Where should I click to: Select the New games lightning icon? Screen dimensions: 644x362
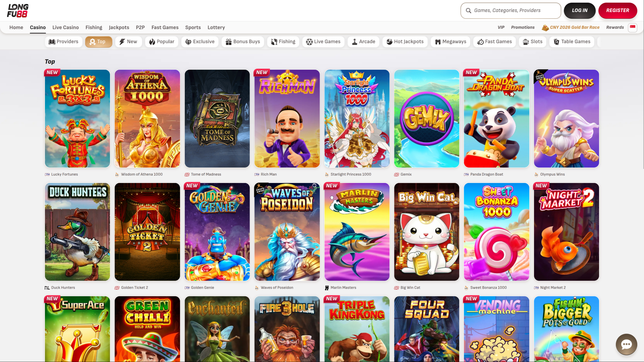pyautogui.click(x=122, y=42)
